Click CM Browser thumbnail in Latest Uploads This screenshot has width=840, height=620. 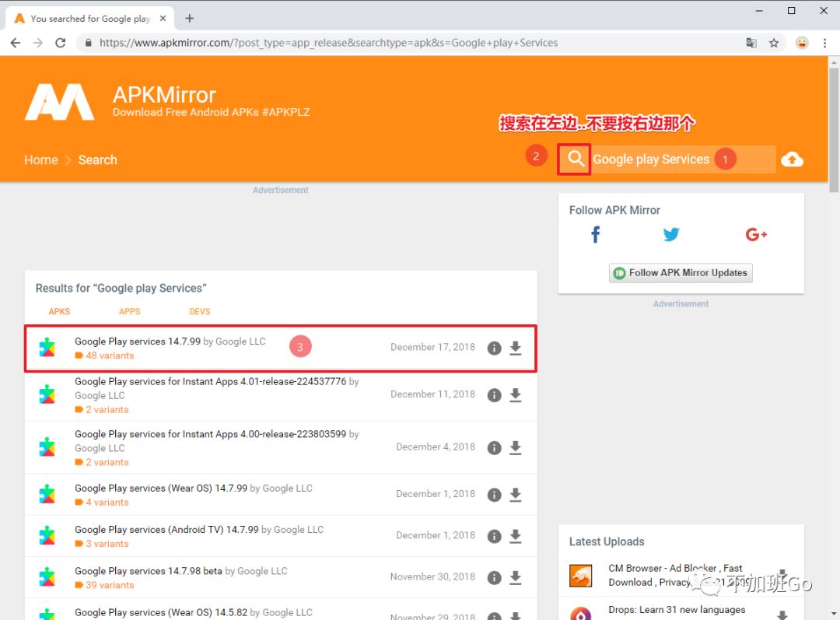(x=581, y=576)
